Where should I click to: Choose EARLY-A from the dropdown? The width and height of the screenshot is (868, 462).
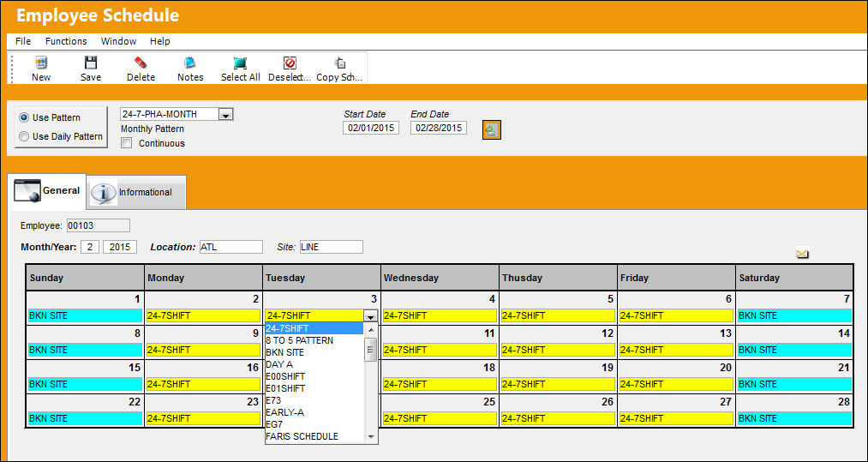[x=314, y=412]
